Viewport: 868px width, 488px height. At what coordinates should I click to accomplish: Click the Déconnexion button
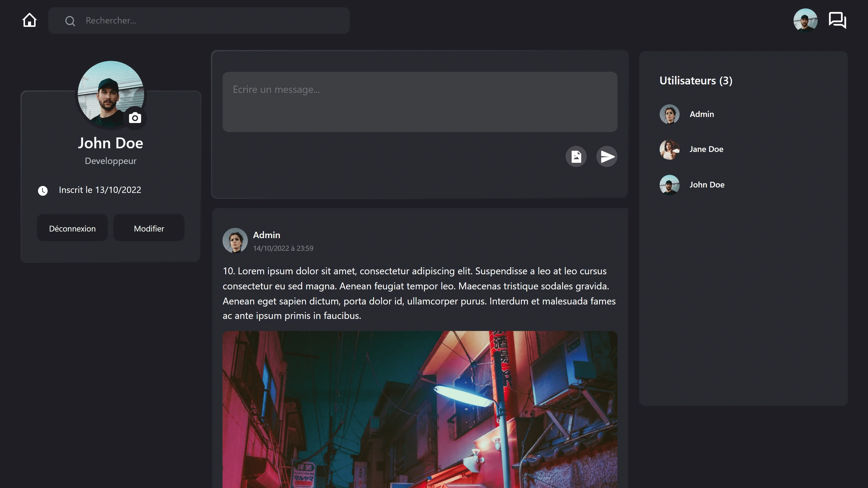point(72,228)
